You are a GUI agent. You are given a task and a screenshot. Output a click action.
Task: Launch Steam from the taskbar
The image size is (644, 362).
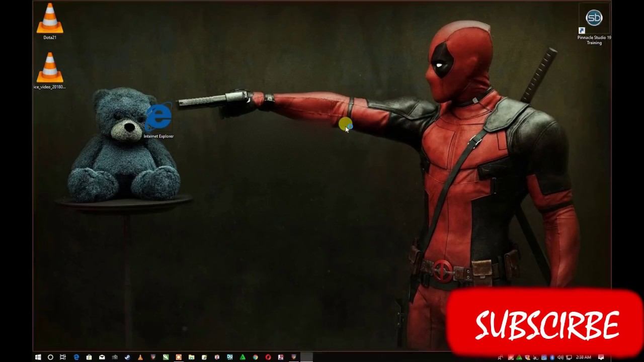point(127,357)
